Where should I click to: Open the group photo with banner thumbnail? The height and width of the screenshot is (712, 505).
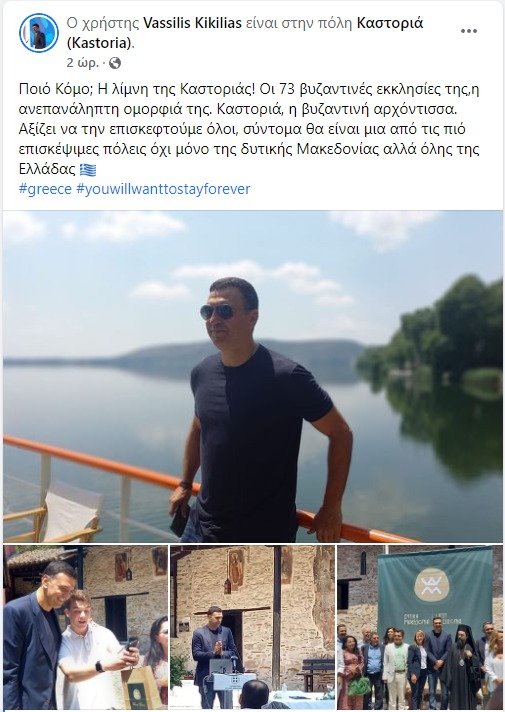click(x=420, y=627)
